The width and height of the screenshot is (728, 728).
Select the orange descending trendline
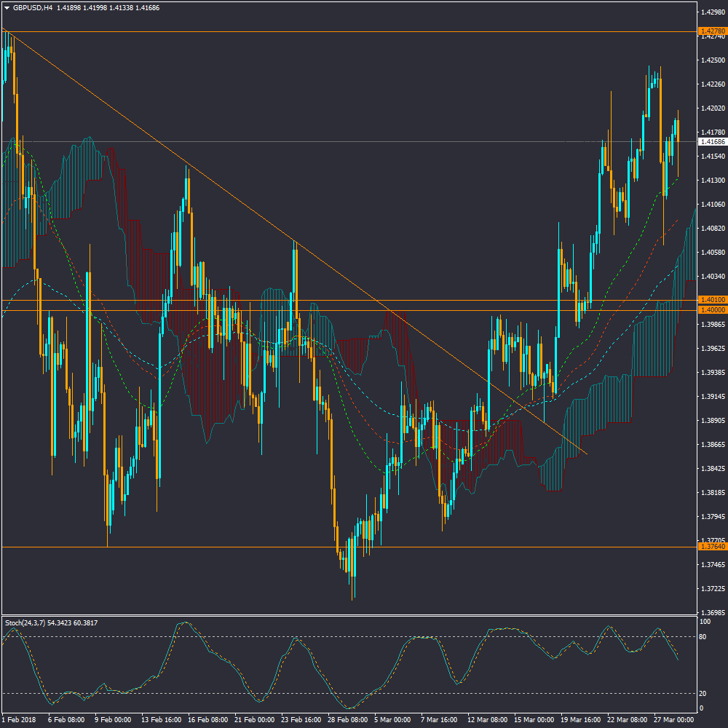click(218, 188)
